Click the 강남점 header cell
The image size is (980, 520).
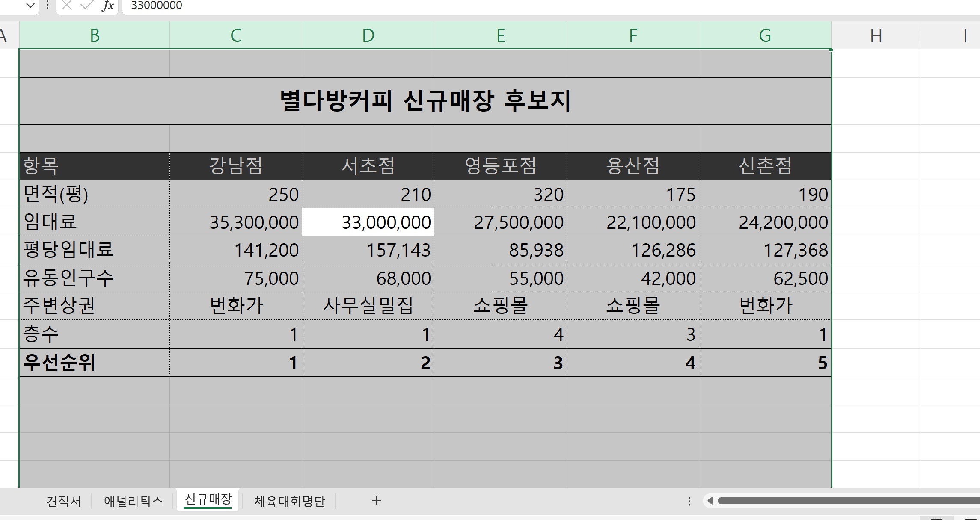[x=236, y=166]
